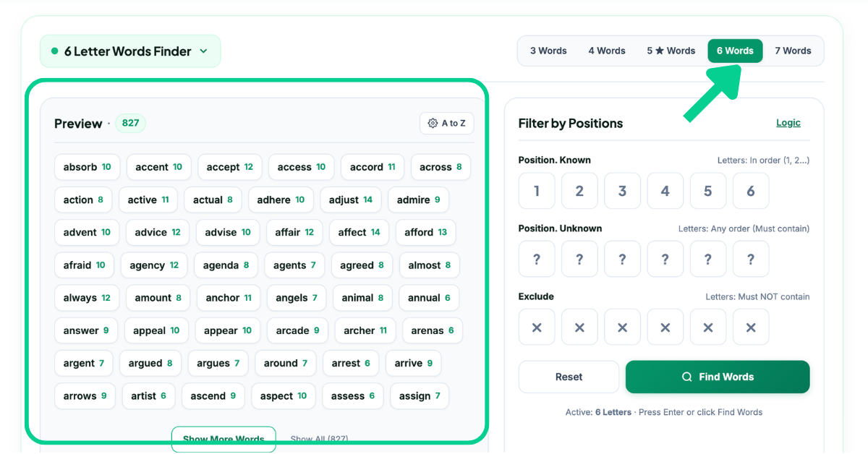
Task: Select the word chip 'answer'
Action: [86, 330]
